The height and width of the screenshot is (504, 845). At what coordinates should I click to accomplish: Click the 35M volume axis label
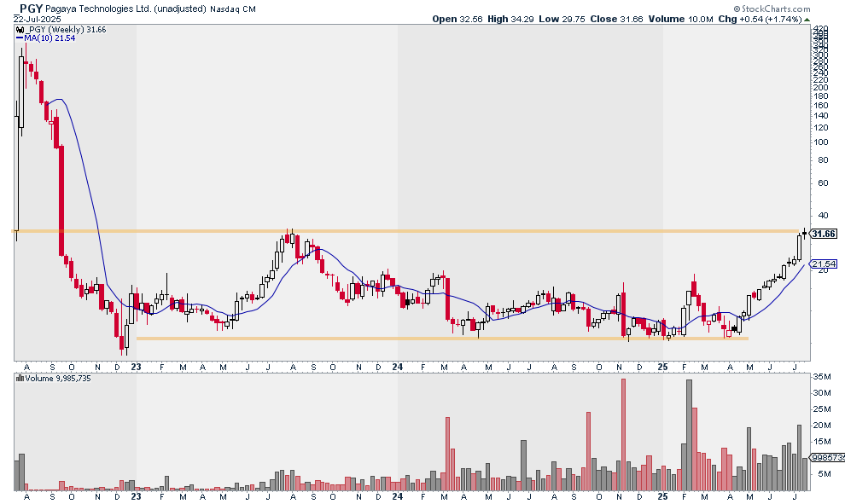pos(822,376)
